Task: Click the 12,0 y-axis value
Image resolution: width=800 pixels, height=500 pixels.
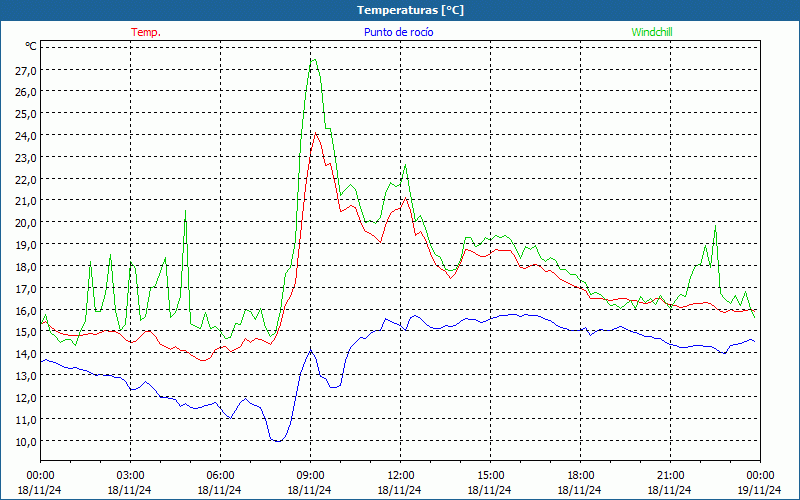Action: [x=26, y=398]
